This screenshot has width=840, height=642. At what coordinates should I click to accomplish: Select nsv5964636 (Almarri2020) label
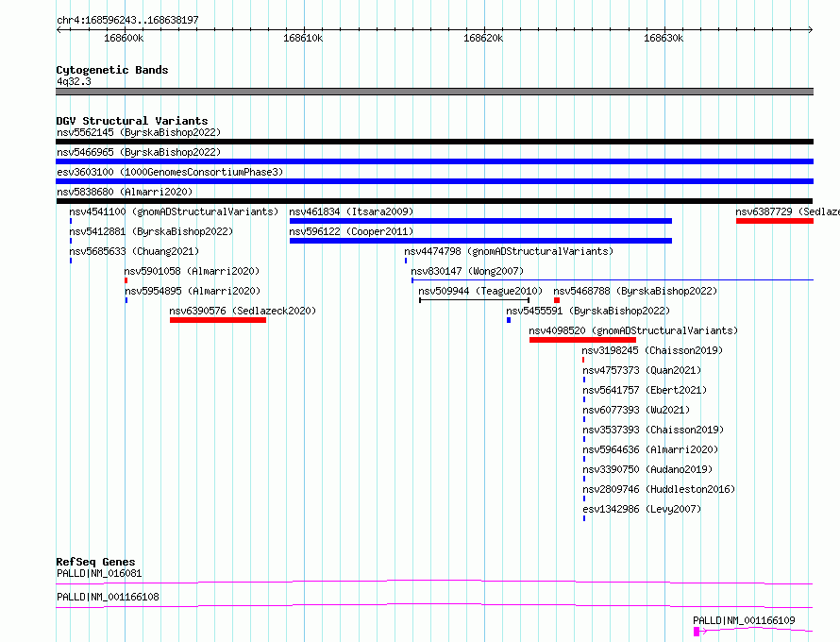[650, 449]
